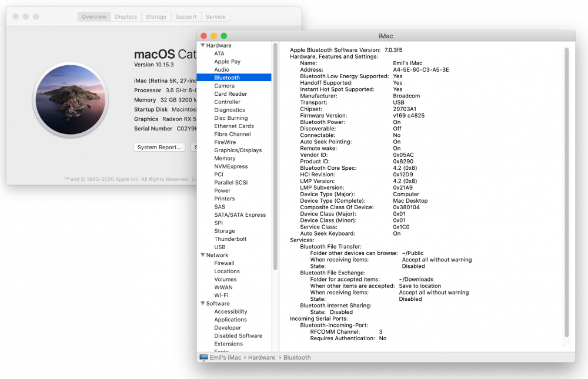The width and height of the screenshot is (588, 379).
Task: Select Disabled Software in the sidebar
Action: [238, 336]
